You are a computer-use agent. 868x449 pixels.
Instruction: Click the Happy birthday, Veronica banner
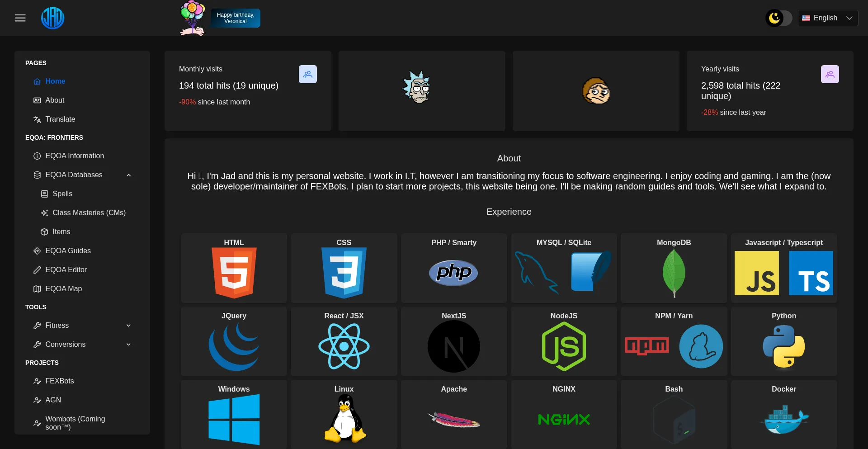tap(236, 18)
